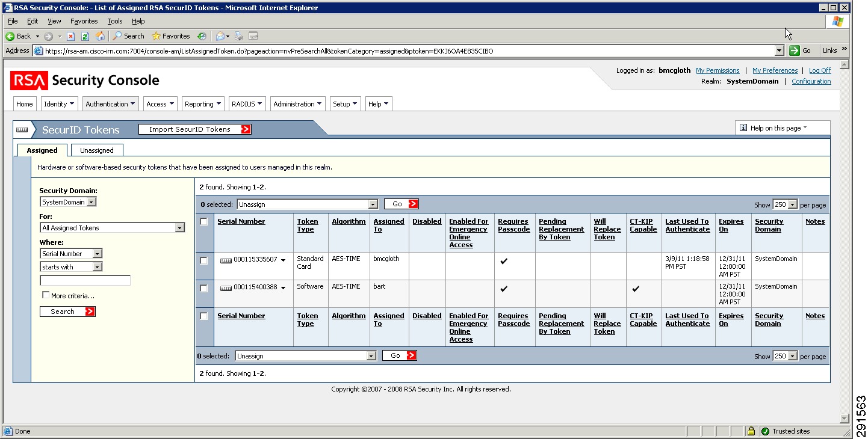Sort by Expires On in the top header row

731,226
